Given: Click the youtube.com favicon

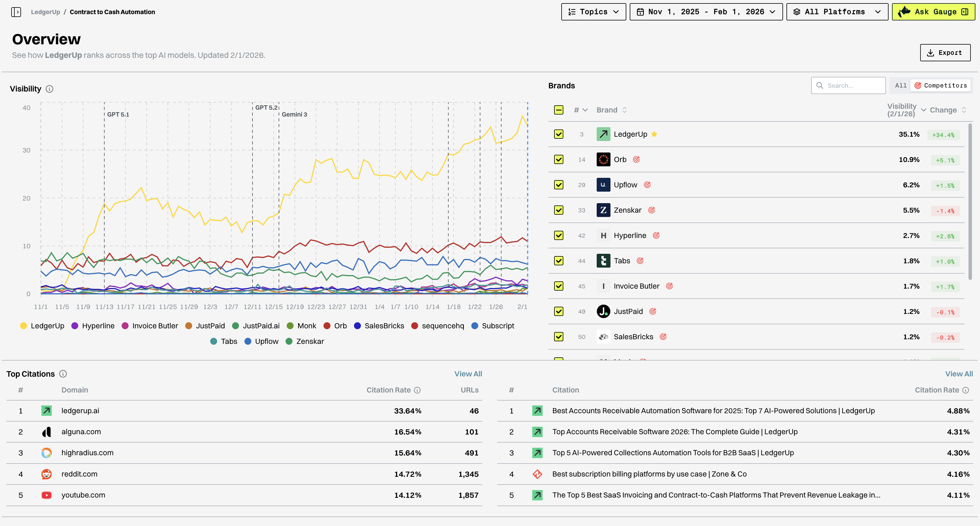Looking at the screenshot, I should [46, 495].
